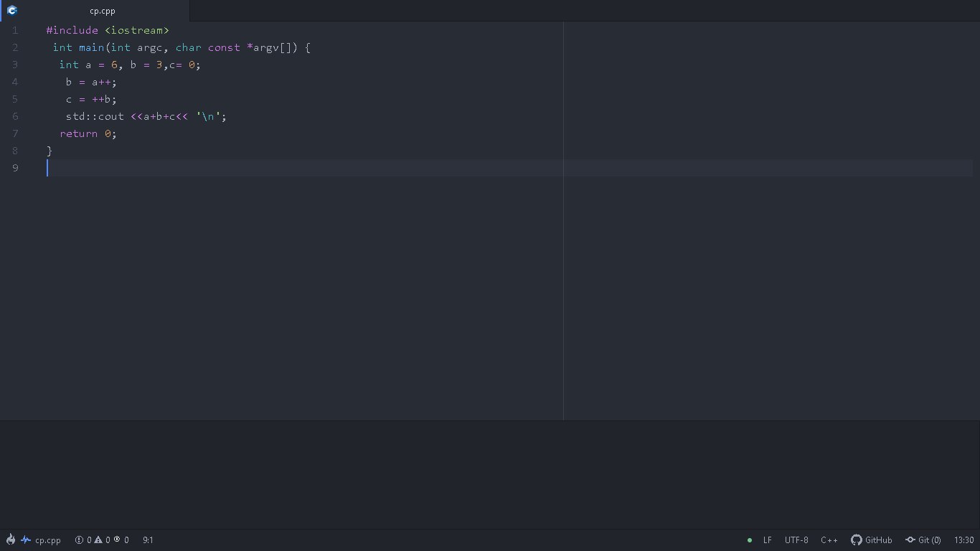This screenshot has height=551, width=980.
Task: Open the linter warnings triangle indicator
Action: pos(102,540)
